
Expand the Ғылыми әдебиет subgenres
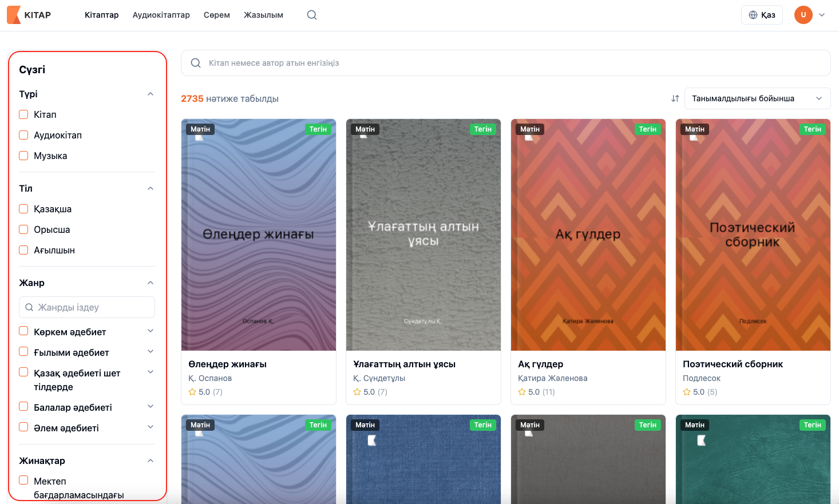pos(151,351)
